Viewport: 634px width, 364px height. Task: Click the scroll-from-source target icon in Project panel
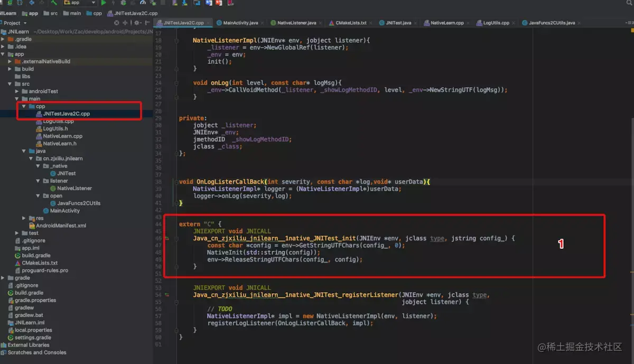116,23
